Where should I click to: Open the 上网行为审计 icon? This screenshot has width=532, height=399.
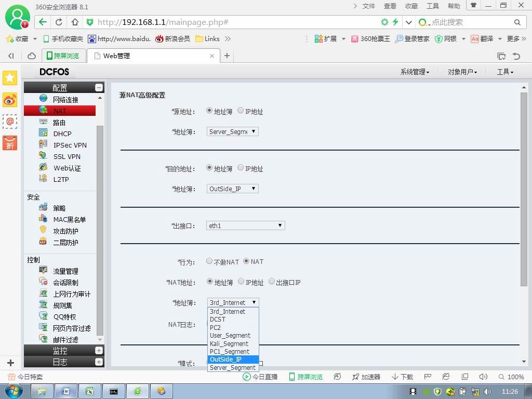click(43, 293)
